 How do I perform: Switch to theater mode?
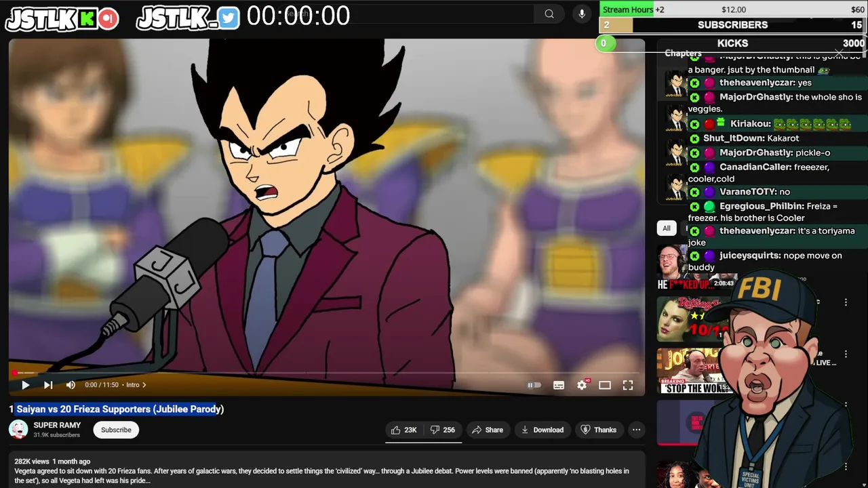click(605, 385)
